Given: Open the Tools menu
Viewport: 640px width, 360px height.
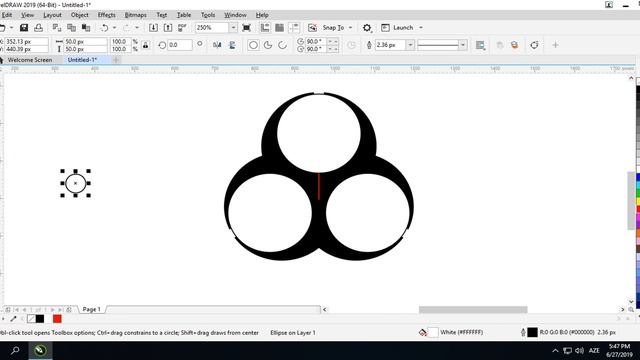Looking at the screenshot, I should 208,15.
